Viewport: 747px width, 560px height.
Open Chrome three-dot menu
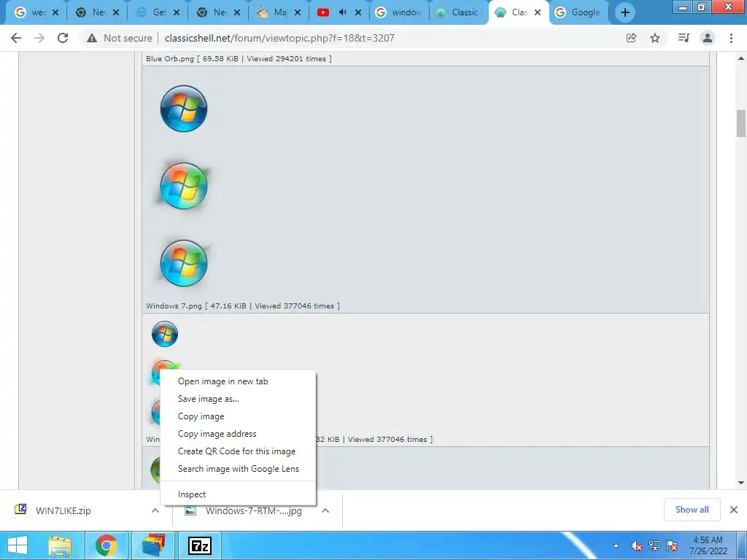click(731, 38)
